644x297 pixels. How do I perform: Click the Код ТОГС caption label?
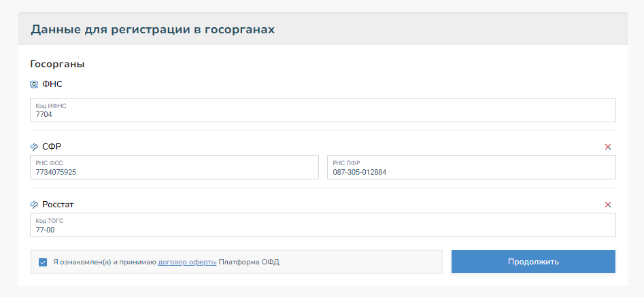(50, 221)
